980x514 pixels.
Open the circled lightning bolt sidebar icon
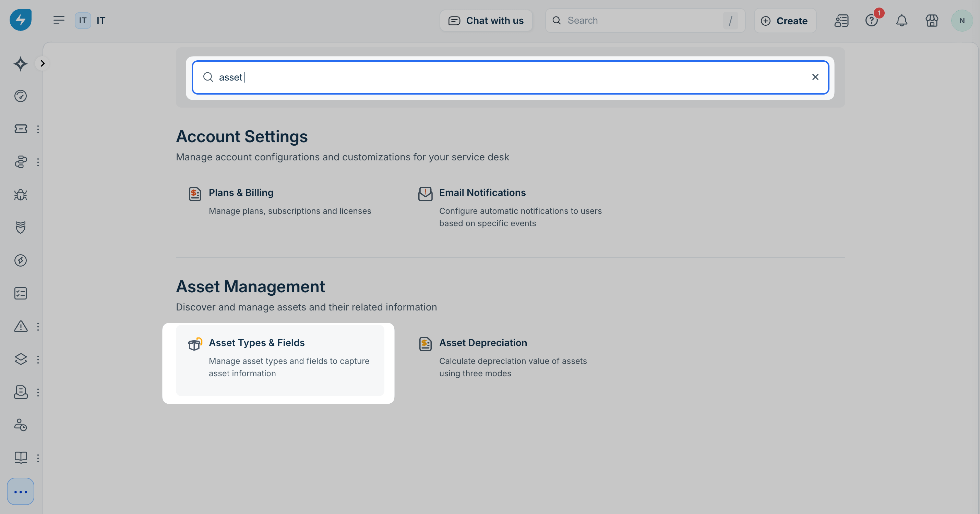(x=21, y=260)
